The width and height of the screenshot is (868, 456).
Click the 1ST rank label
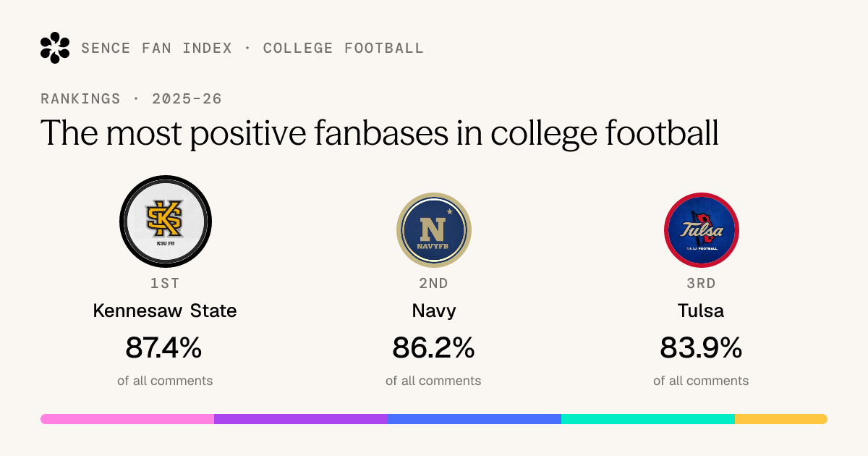165,283
